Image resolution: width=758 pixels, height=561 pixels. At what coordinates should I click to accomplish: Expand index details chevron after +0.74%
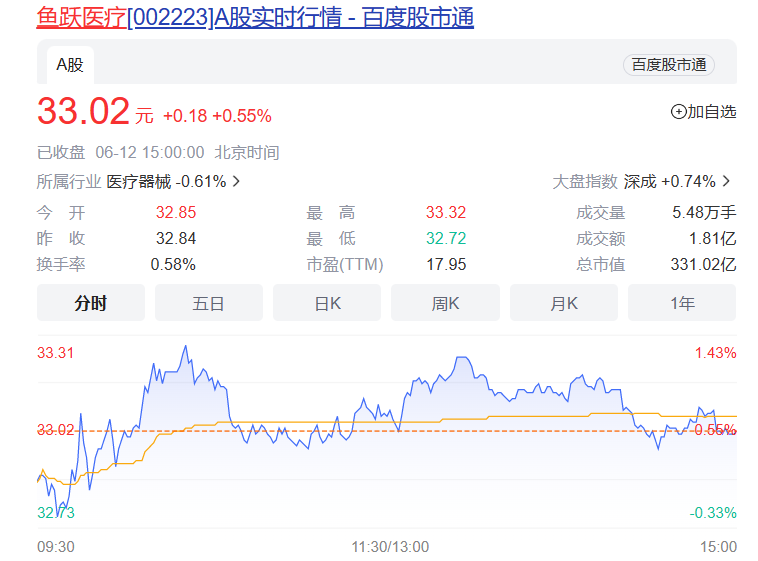point(726,181)
